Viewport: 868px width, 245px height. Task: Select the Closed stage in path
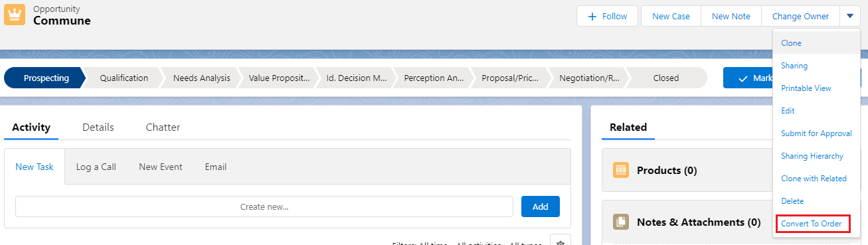(x=666, y=78)
